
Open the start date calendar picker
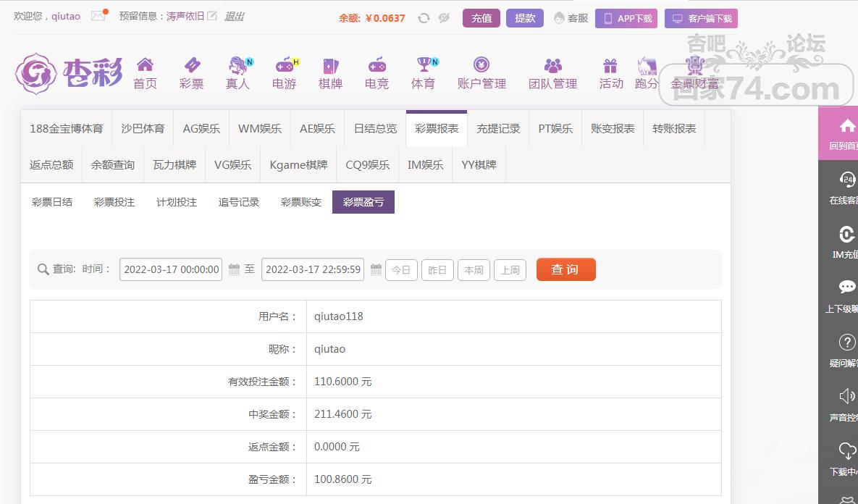pos(234,269)
